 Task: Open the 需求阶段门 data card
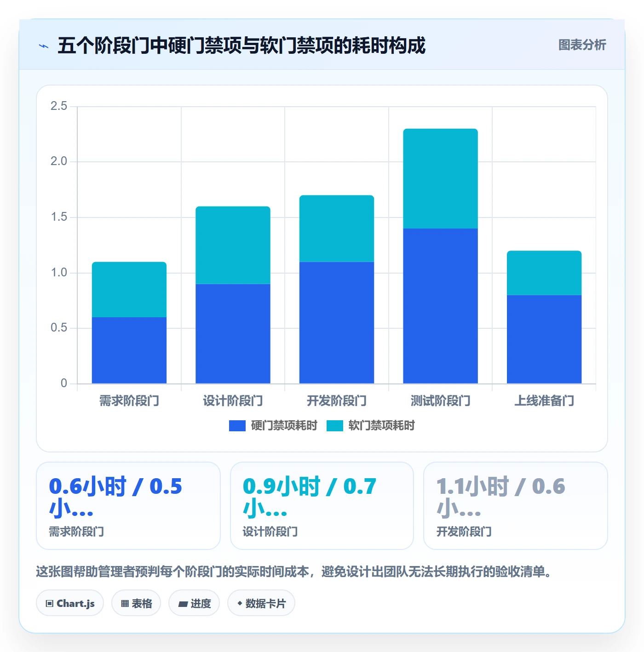coord(128,506)
